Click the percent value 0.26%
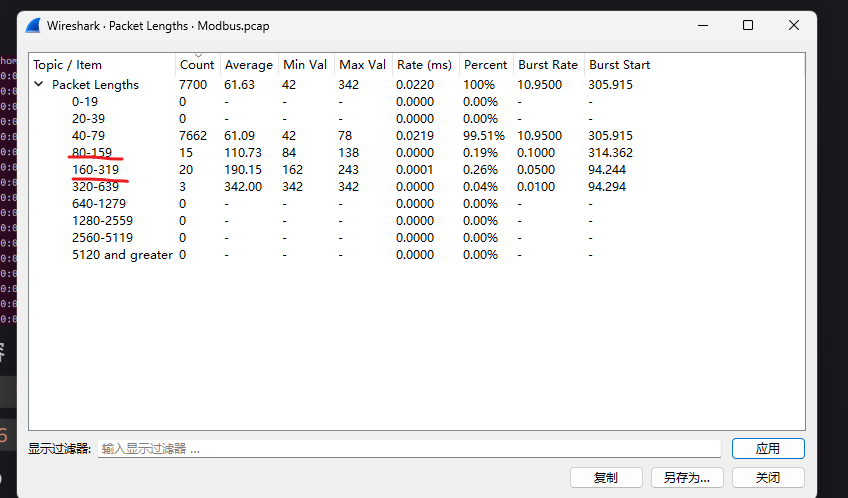848x498 pixels. tap(480, 170)
